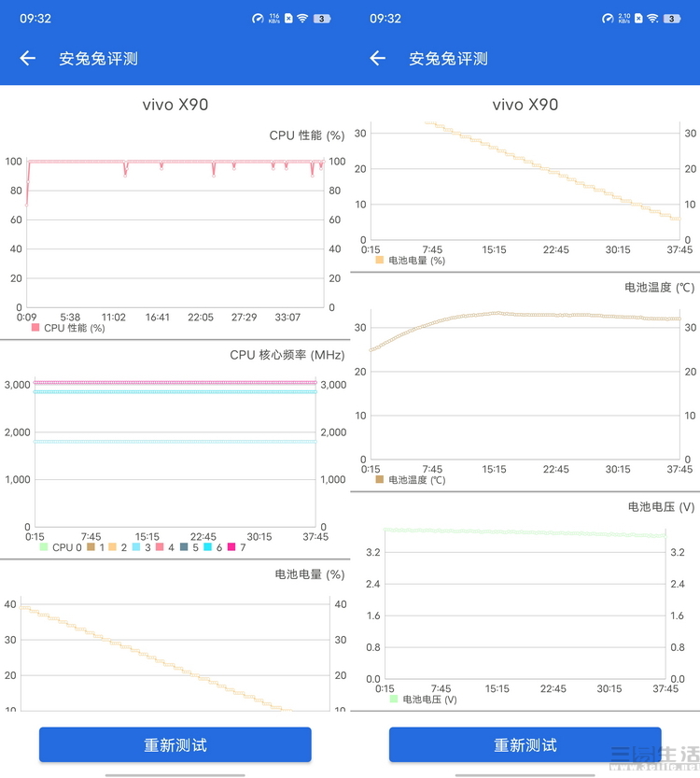Tap the right 重新测试 retest button

click(x=525, y=744)
